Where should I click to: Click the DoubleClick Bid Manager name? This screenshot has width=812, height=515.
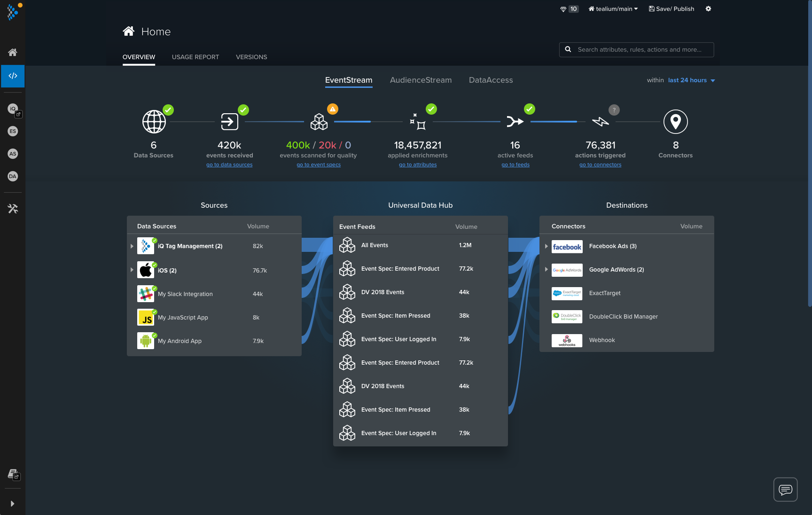[624, 317]
